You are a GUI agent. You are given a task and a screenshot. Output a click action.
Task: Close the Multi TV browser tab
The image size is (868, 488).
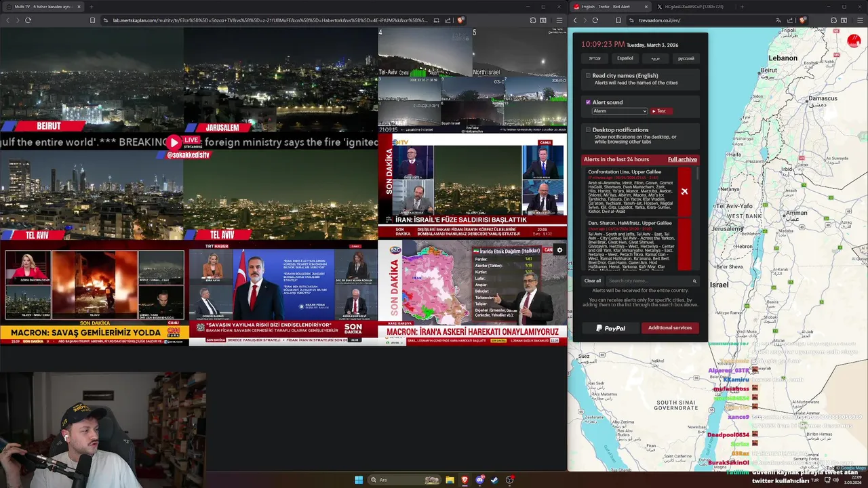(79, 7)
